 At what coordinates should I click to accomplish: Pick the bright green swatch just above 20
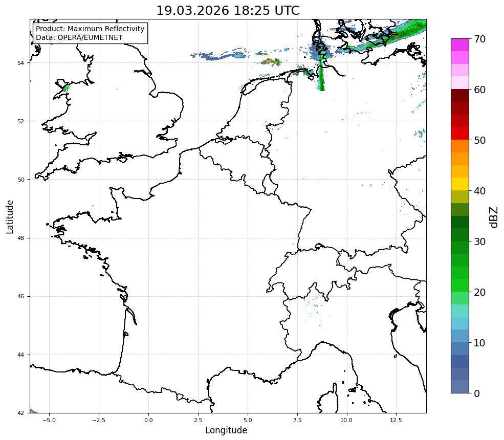[460, 285]
